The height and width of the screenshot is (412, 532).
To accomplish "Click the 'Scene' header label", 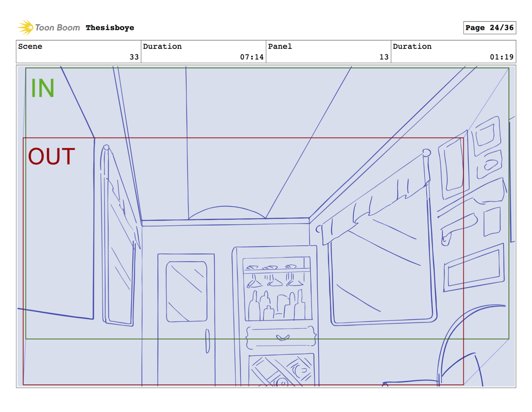I will [x=30, y=46].
